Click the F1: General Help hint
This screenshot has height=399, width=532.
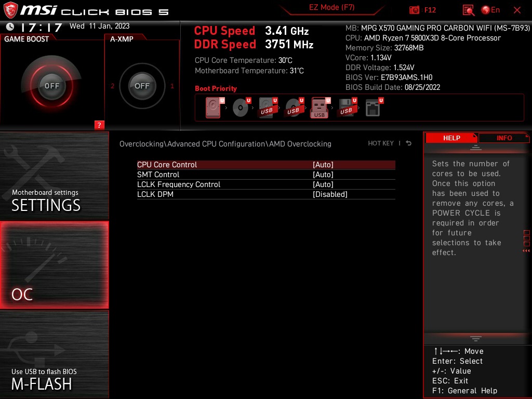coord(464,391)
